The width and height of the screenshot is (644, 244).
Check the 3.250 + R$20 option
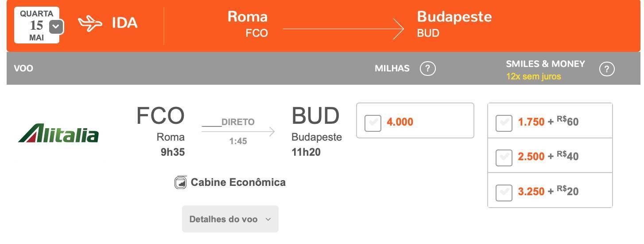pos(504,193)
